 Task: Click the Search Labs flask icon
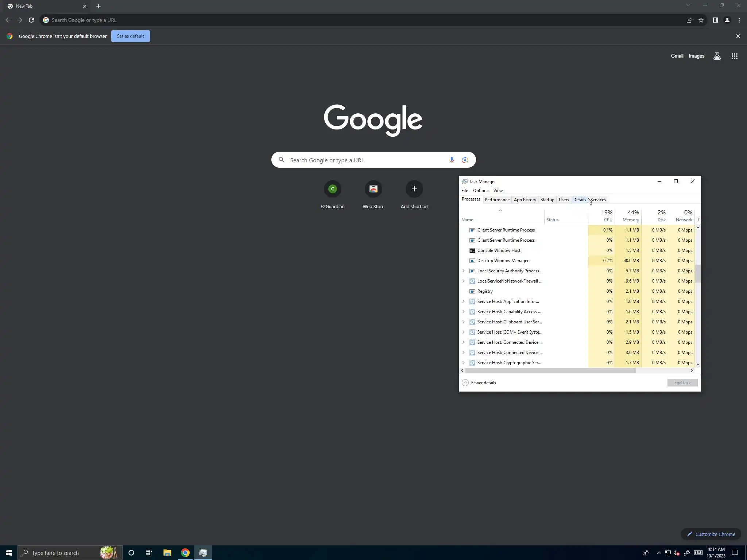(717, 56)
